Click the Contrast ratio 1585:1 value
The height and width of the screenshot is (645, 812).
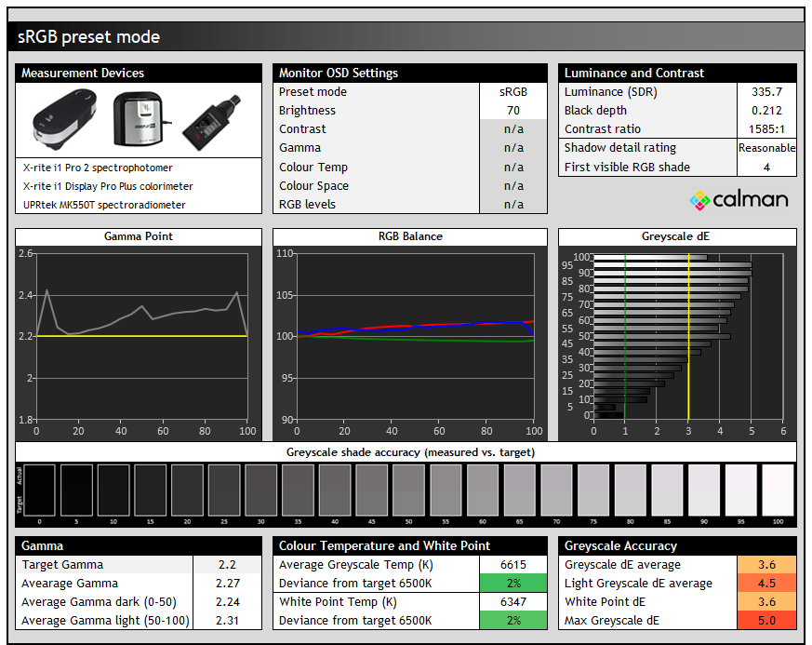coord(766,129)
